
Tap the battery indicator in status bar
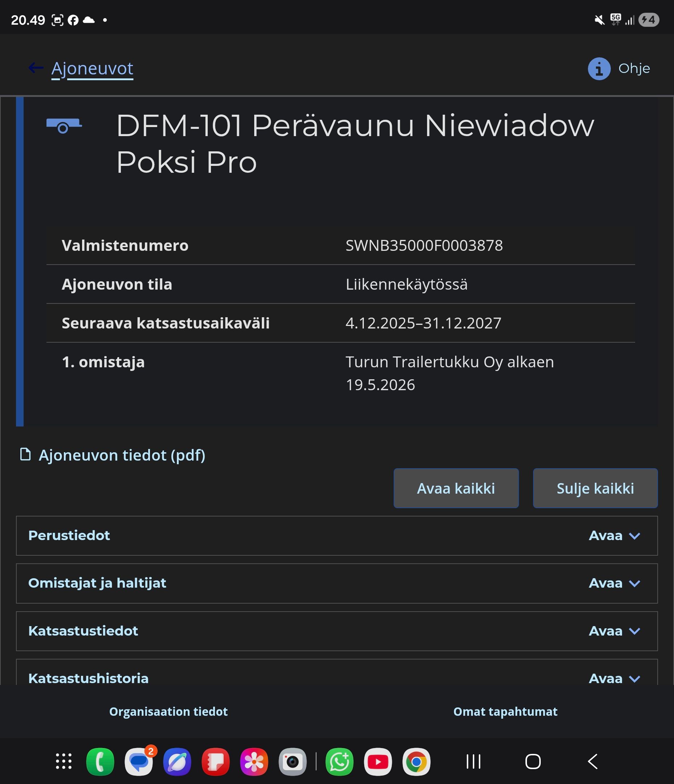649,20
